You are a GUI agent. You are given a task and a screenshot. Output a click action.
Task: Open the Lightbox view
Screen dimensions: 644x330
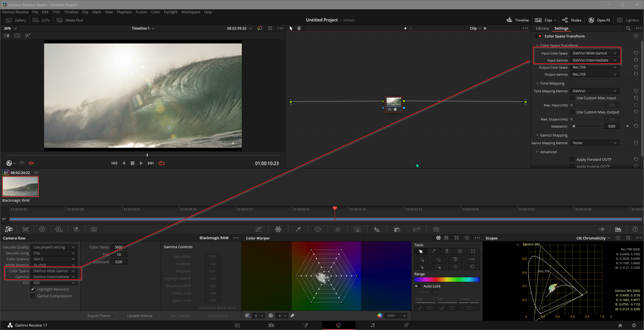[x=628, y=20]
